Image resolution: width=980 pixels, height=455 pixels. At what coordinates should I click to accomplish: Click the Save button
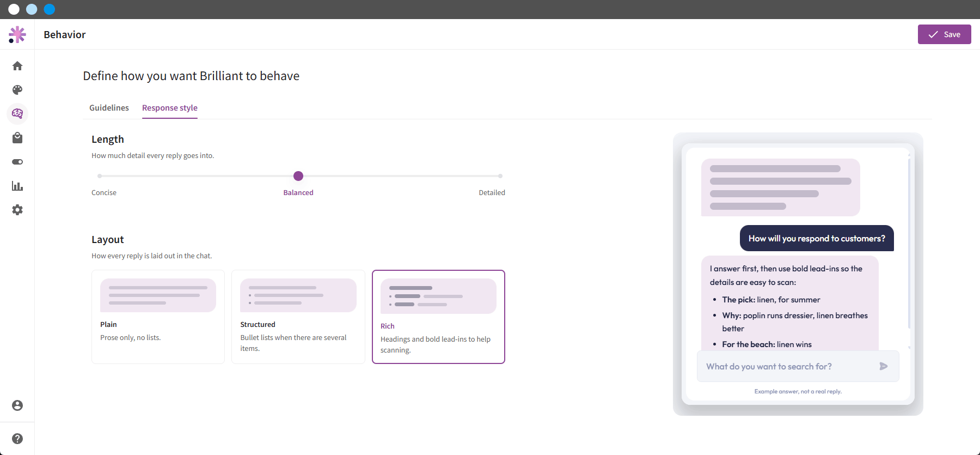(944, 34)
